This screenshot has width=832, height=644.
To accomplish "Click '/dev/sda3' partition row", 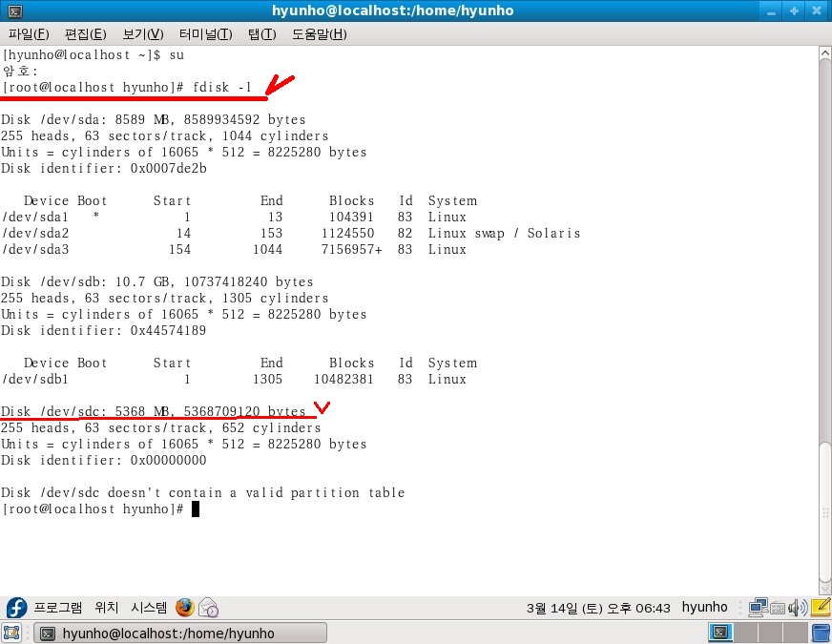I will 234,249.
